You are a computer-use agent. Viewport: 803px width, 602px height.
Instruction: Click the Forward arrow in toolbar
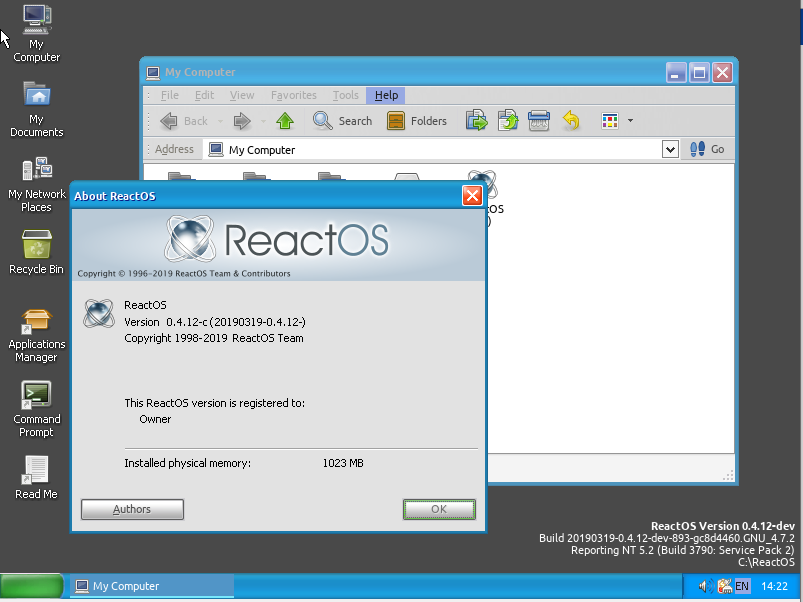[242, 121]
